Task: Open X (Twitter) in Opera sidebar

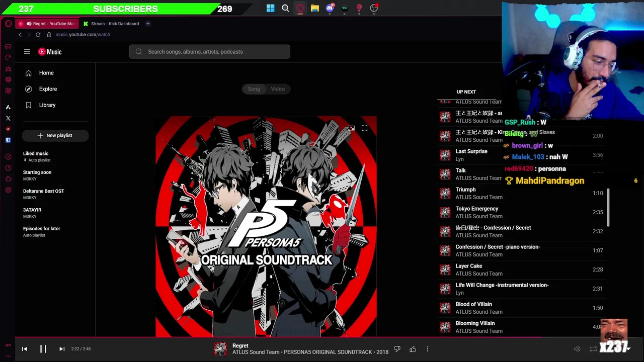Action: [8, 118]
